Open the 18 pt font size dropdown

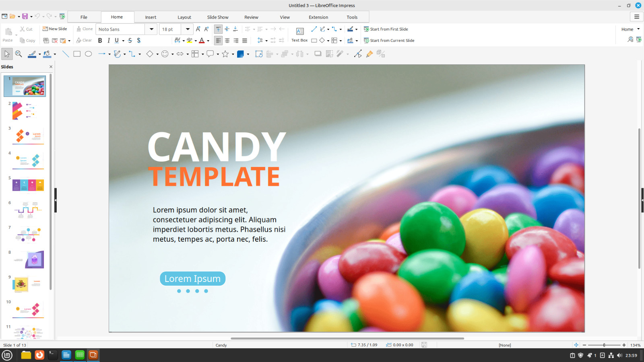click(188, 29)
